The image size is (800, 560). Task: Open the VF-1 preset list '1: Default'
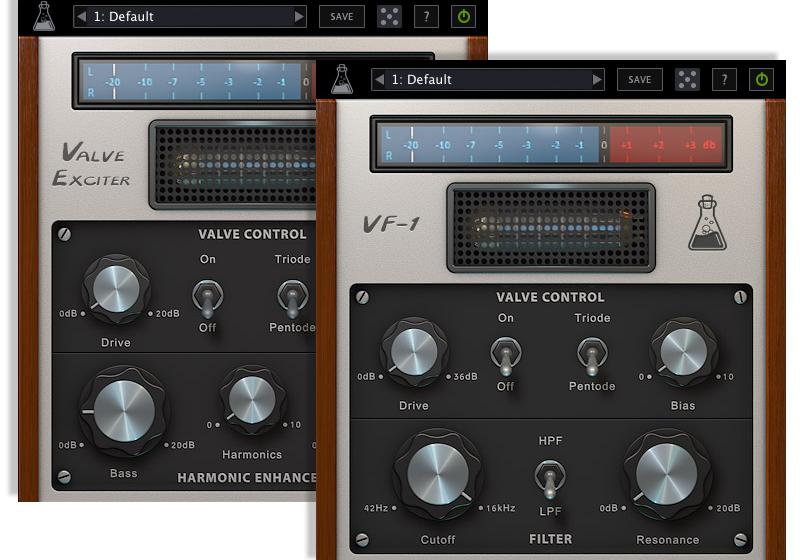[488, 80]
